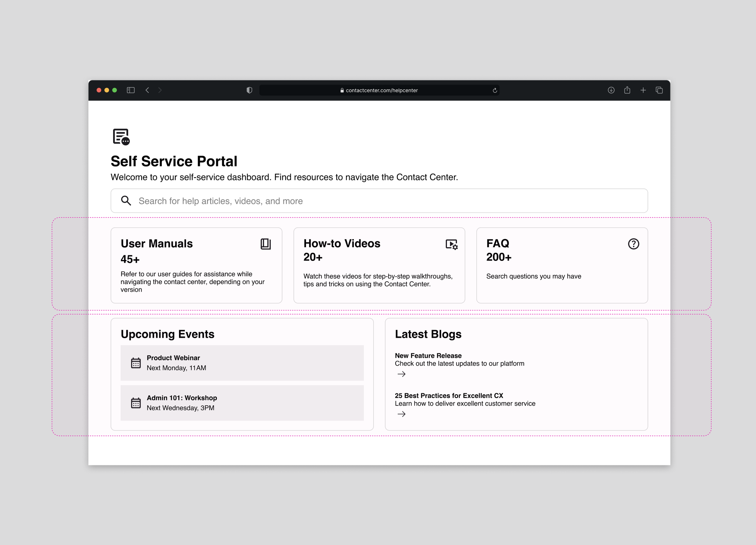The image size is (756, 545).
Task: Click the User Manuals book icon
Action: (x=266, y=244)
